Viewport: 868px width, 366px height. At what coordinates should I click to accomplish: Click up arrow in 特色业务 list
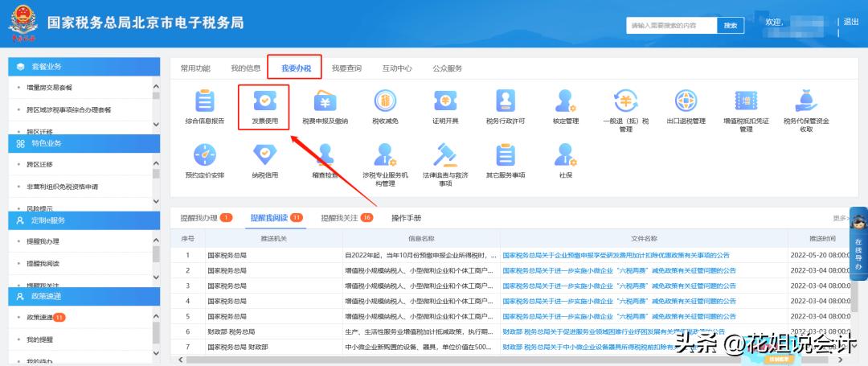click(156, 164)
